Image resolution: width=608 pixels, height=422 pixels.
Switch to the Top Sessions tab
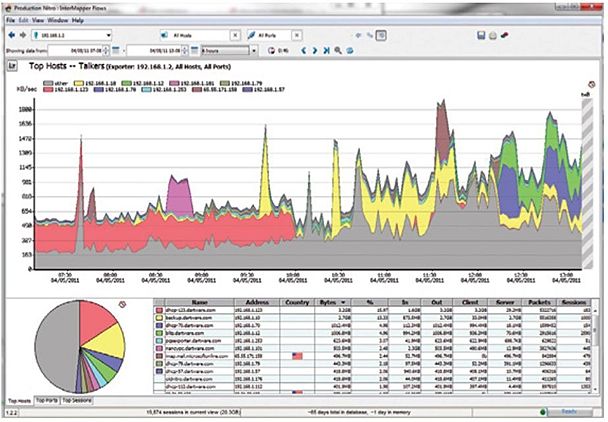coord(76,399)
